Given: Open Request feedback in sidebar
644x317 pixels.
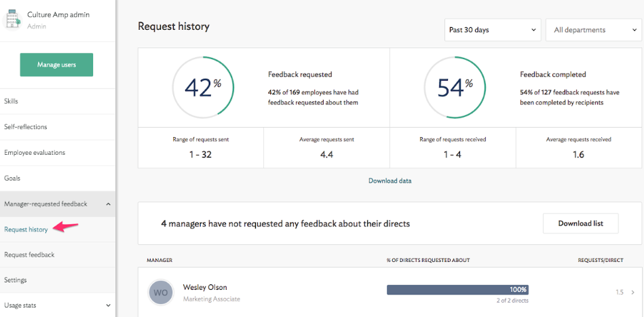Looking at the screenshot, I should (x=29, y=255).
